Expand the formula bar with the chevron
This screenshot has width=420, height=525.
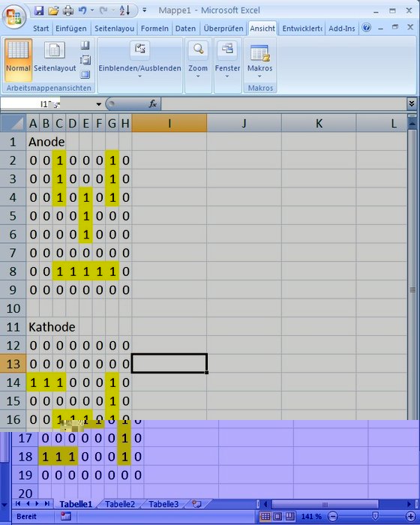[412, 103]
